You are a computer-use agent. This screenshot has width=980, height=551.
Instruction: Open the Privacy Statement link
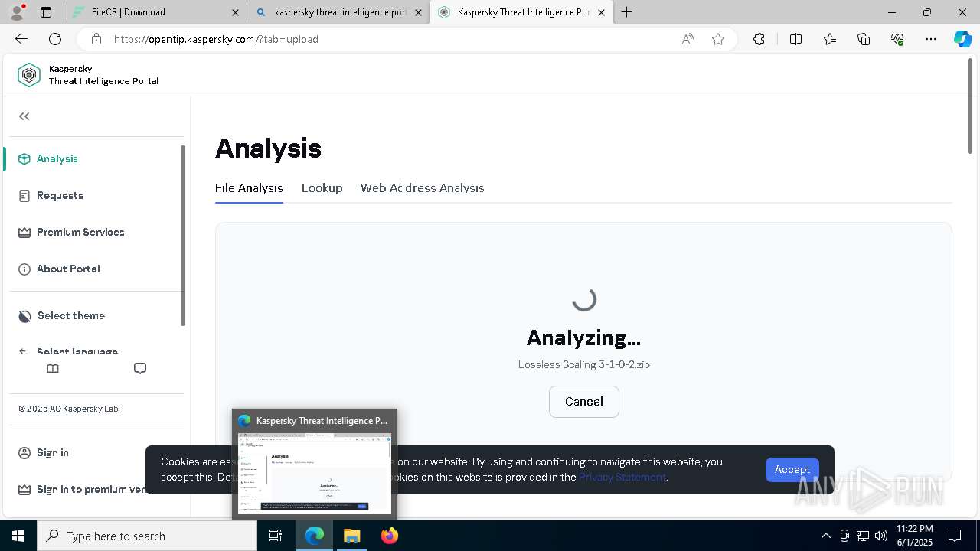pyautogui.click(x=622, y=477)
